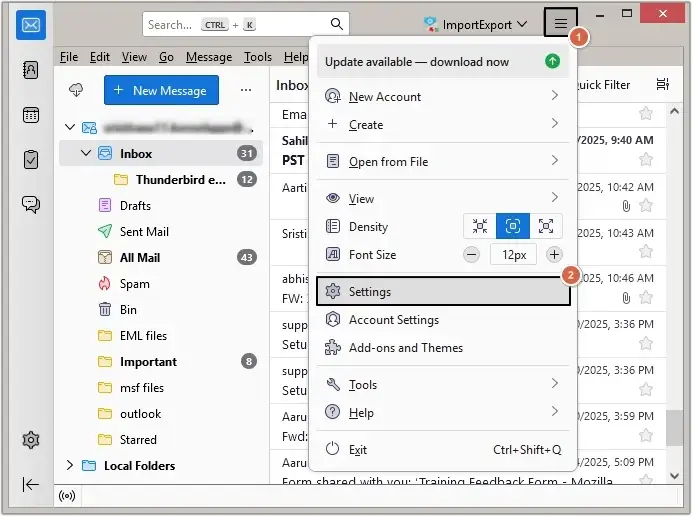693x517 pixels.
Task: Click the online status icon in status bar
Action: pos(67,496)
